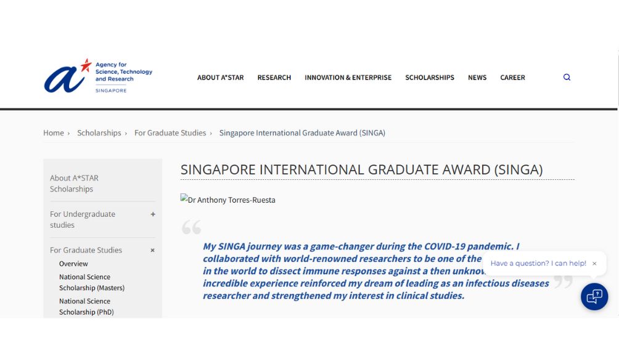This screenshot has width=619, height=364.
Task: Open INNOVATION & ENTERPRISE menu
Action: click(x=348, y=78)
